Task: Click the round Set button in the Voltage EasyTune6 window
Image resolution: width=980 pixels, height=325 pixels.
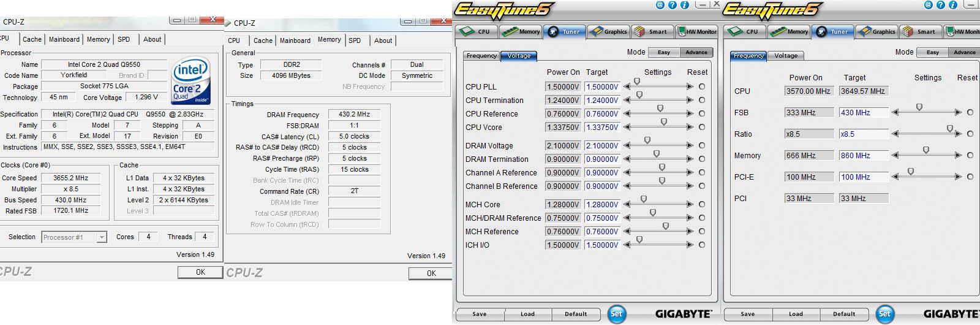Action: (x=617, y=314)
